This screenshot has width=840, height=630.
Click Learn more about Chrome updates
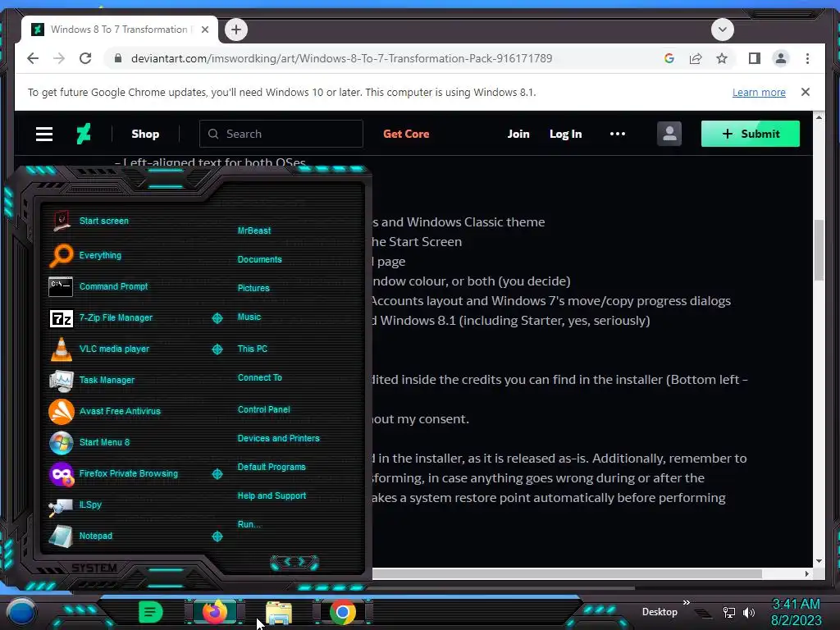[759, 92]
